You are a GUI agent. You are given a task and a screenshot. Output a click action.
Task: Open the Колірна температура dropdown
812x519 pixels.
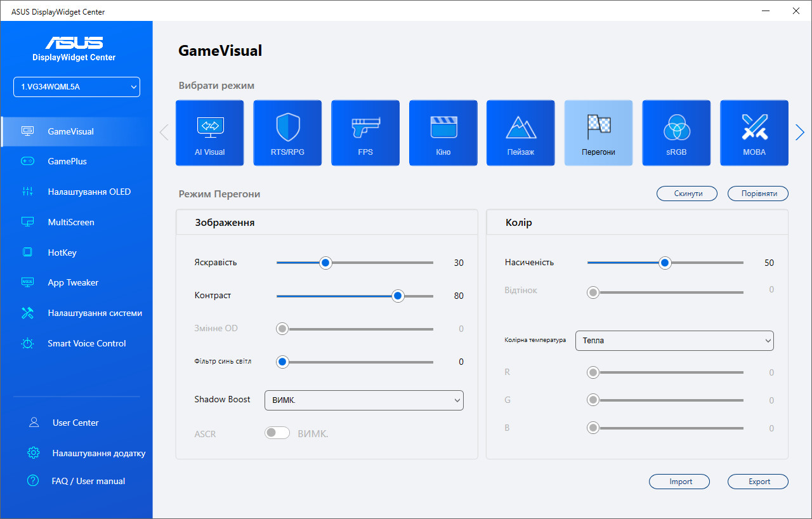[674, 341]
